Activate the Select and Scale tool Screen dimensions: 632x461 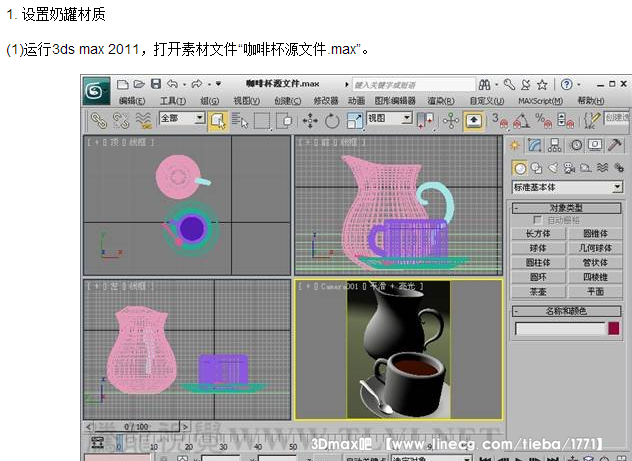(x=355, y=120)
